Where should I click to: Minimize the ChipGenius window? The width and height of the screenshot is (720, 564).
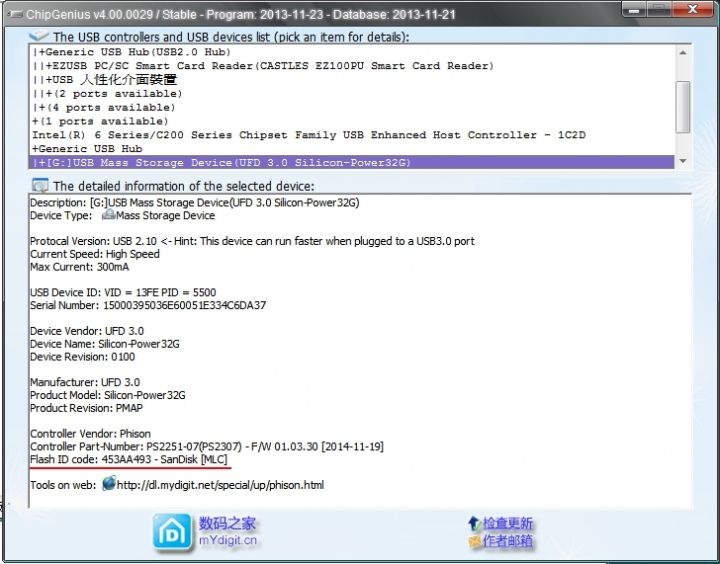[635, 10]
